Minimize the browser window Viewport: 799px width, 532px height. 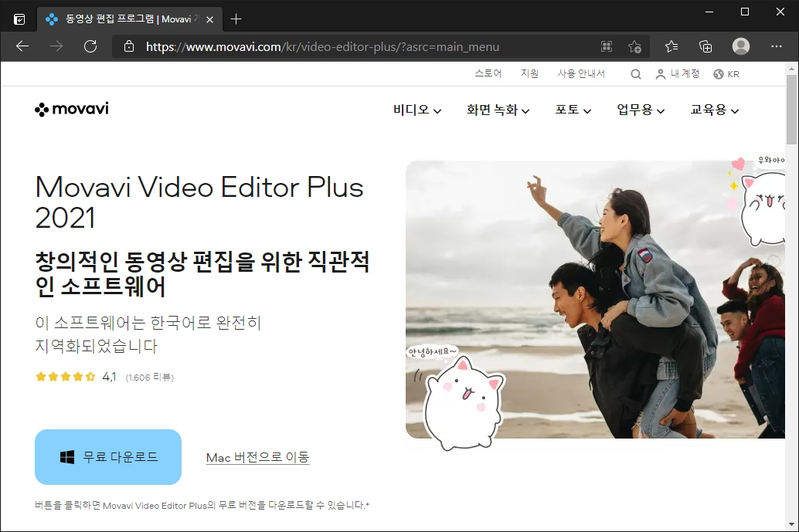click(x=709, y=12)
